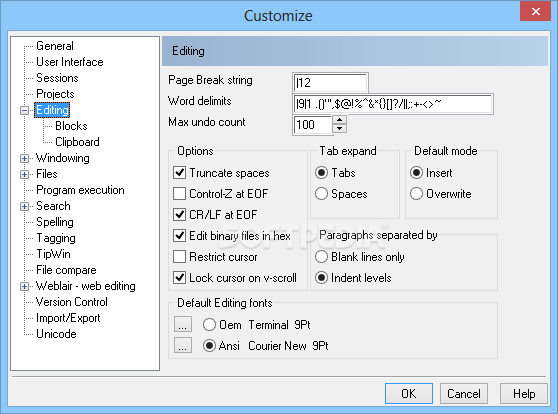Open Tagging settings
Screen dimensions: 558x414
56,238
